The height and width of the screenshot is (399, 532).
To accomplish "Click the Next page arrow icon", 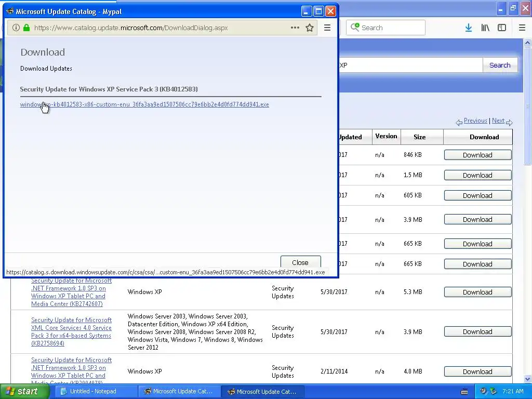I will (x=509, y=123).
